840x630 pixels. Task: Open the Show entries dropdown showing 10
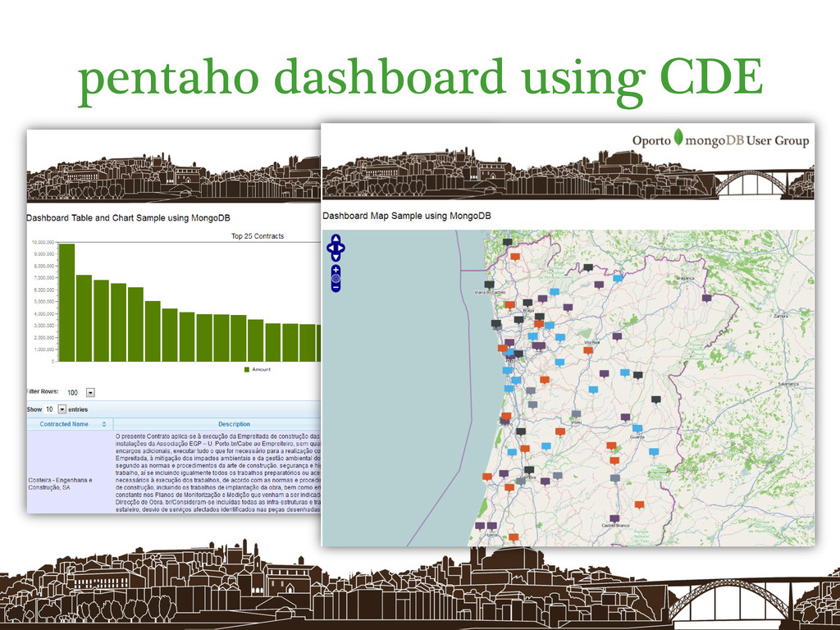pyautogui.click(x=62, y=409)
